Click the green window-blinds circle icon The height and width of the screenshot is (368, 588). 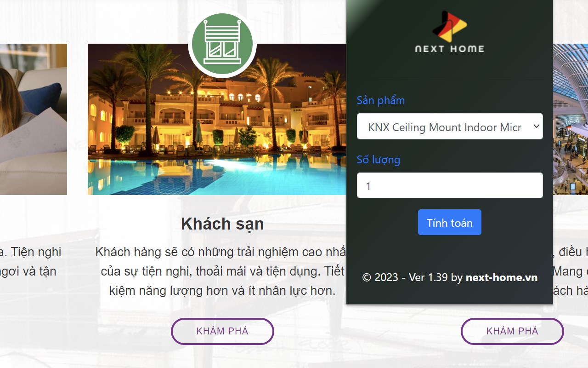[222, 45]
